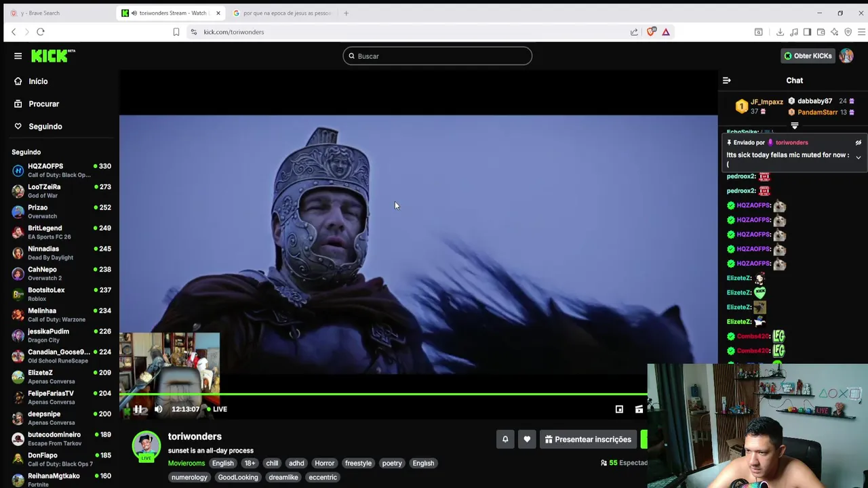
Task: Click Obter KICKs button
Action: click(808, 56)
